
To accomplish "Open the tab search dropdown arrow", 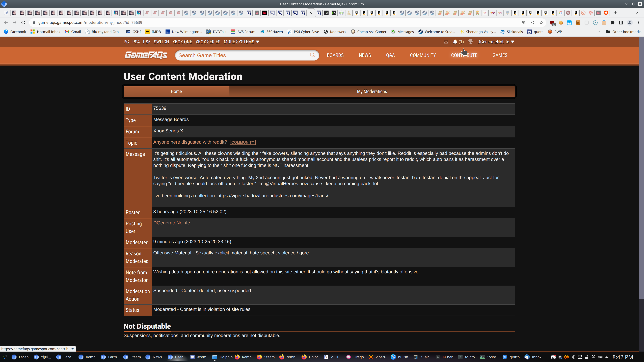I will pos(636,13).
